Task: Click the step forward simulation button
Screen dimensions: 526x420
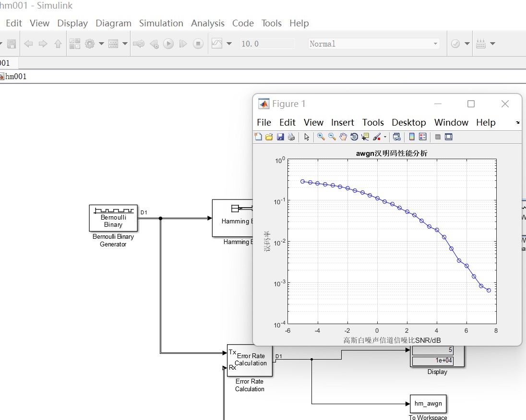Action: coord(183,44)
